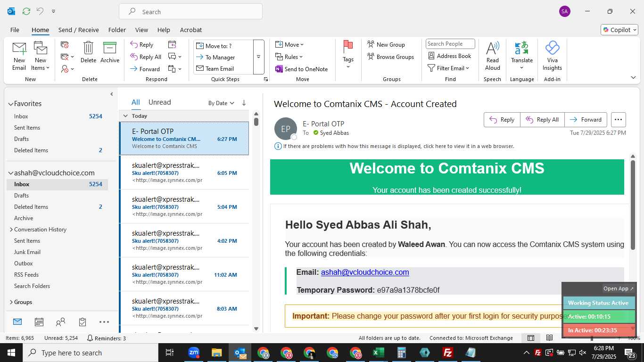Open the Acrobat tab

(x=191, y=30)
